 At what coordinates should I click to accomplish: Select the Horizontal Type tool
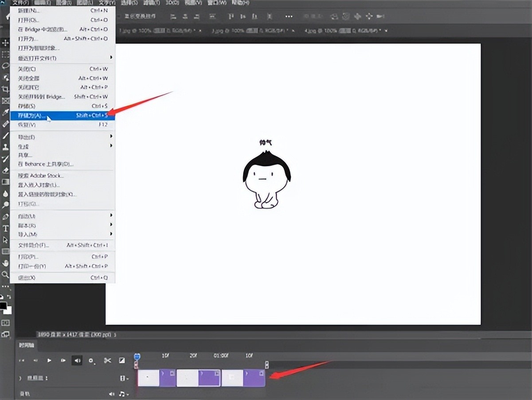(x=6, y=228)
